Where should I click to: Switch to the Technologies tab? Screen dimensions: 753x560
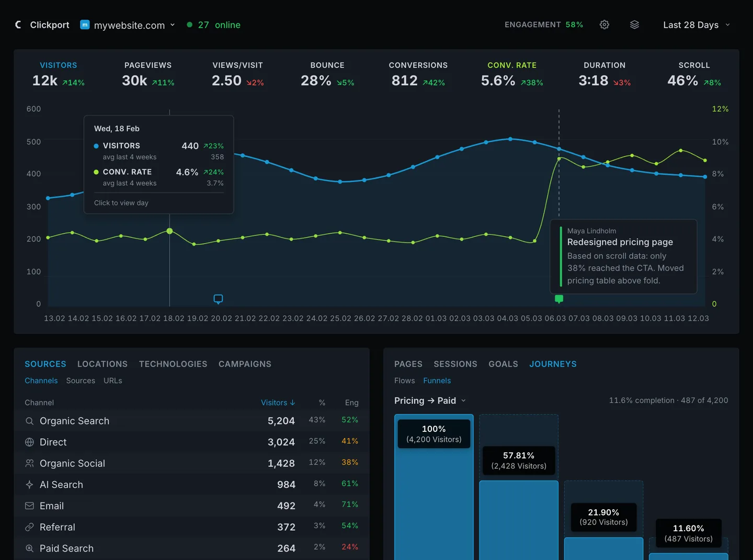pyautogui.click(x=173, y=364)
